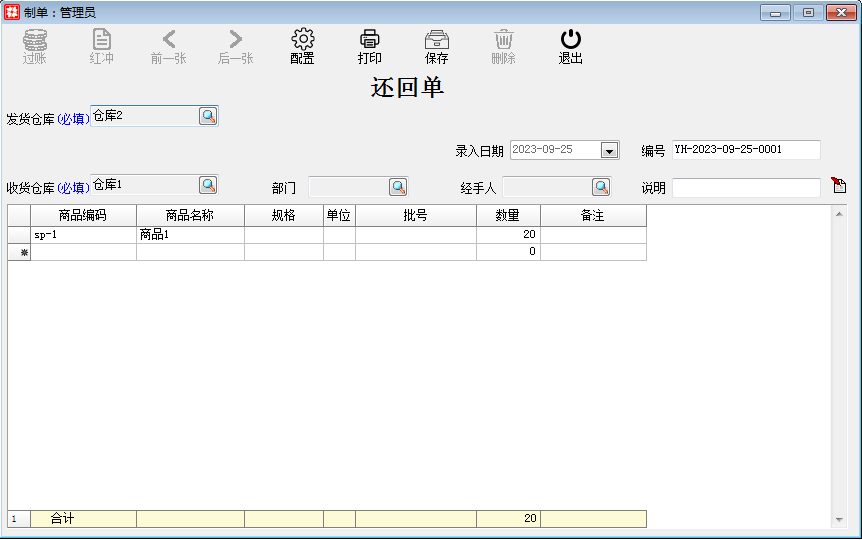This screenshot has width=862, height=540.
Task: Select the 数量 column header
Action: pos(508,216)
